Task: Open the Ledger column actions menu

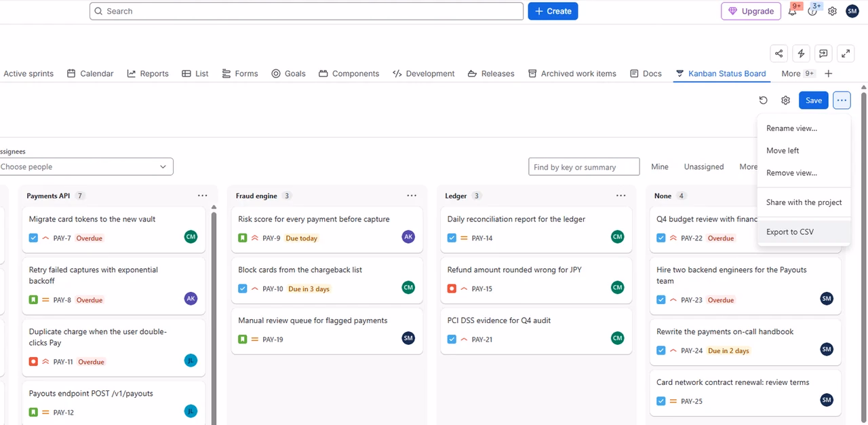Action: pyautogui.click(x=620, y=196)
